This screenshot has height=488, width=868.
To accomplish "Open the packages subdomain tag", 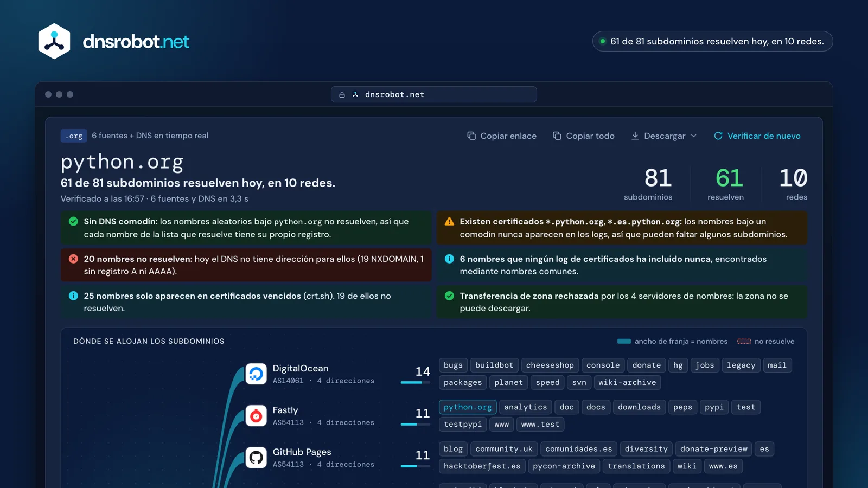I will coord(463,383).
